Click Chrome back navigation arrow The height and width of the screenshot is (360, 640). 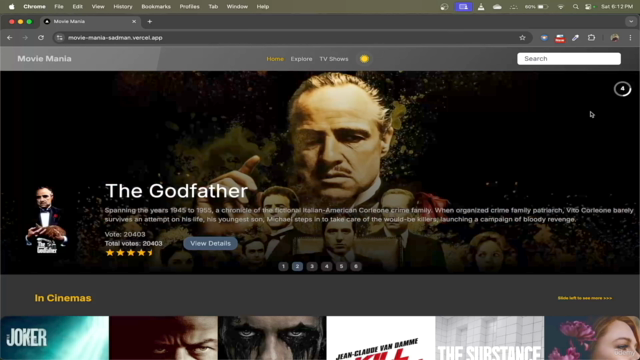tap(10, 38)
